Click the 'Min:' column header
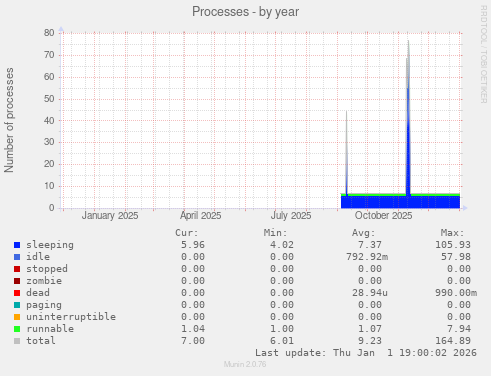 pyautogui.click(x=275, y=233)
